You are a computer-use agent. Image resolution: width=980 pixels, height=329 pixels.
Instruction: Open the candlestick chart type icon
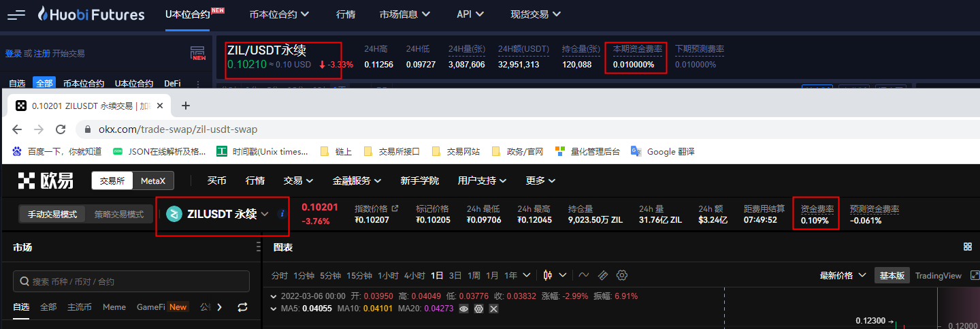(549, 275)
